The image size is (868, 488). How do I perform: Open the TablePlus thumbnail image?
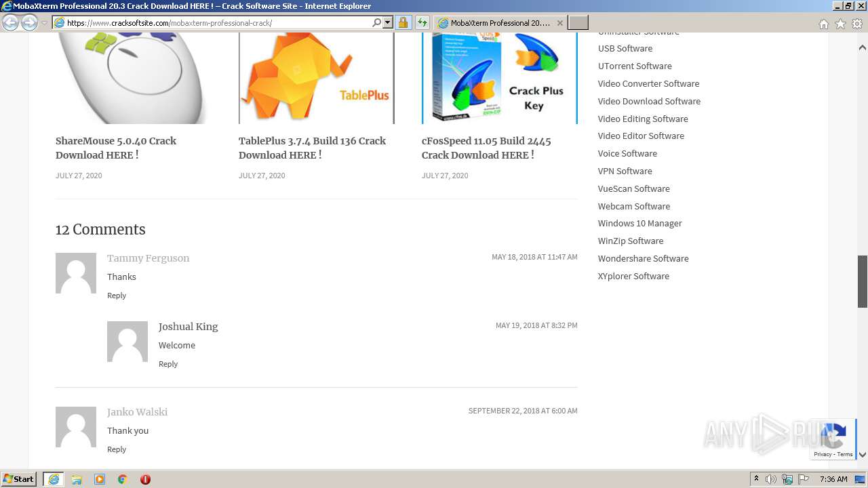click(316, 78)
